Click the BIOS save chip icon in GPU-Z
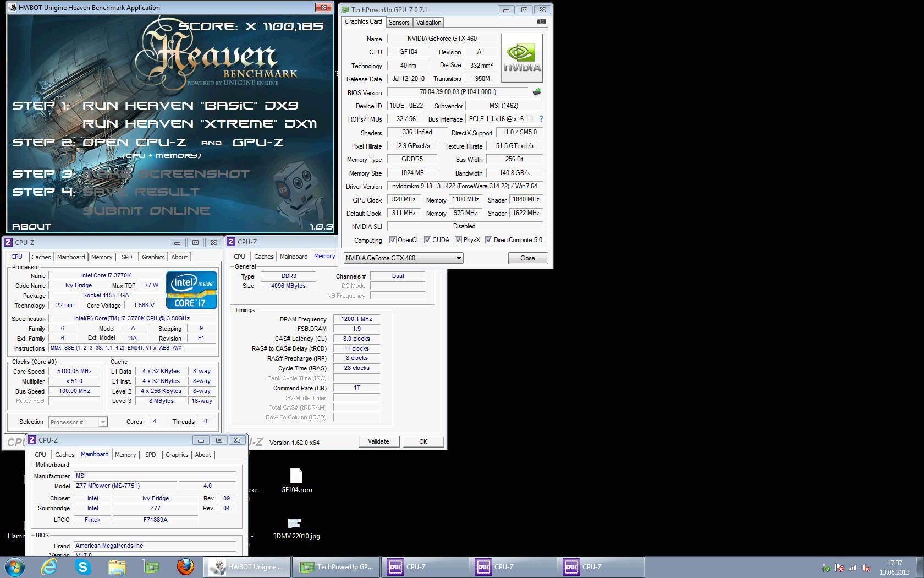924x578 pixels. coord(537,92)
